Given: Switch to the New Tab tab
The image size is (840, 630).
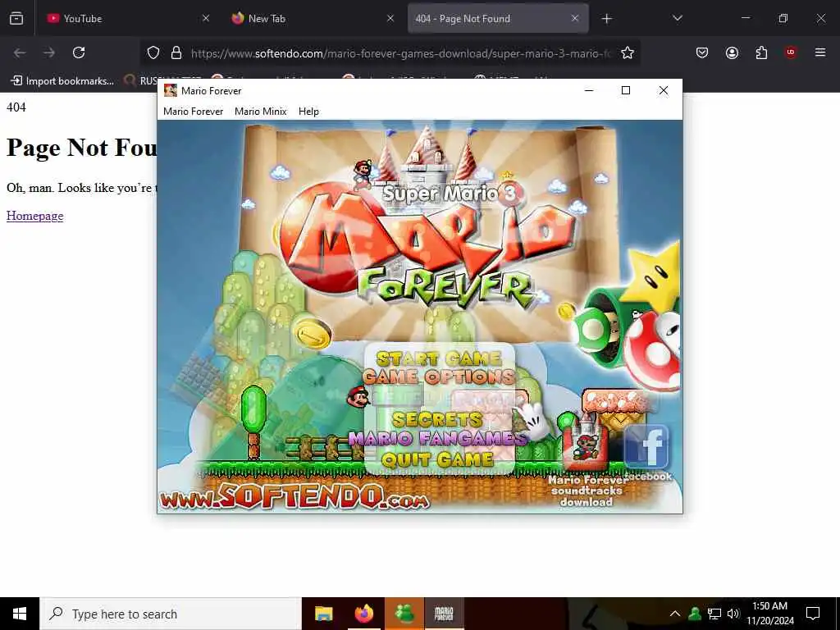Looking at the screenshot, I should [313, 19].
